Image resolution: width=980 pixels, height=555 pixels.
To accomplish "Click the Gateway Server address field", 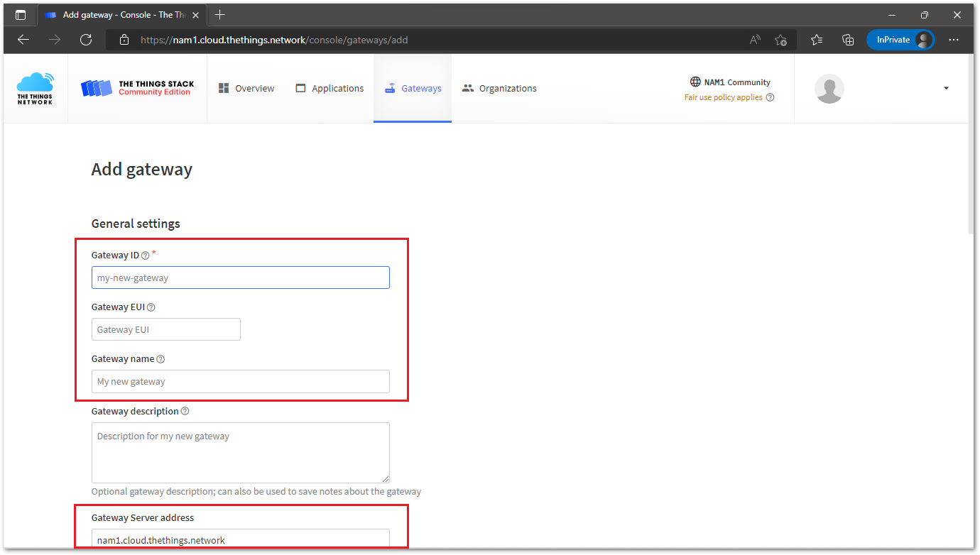I will (x=241, y=539).
